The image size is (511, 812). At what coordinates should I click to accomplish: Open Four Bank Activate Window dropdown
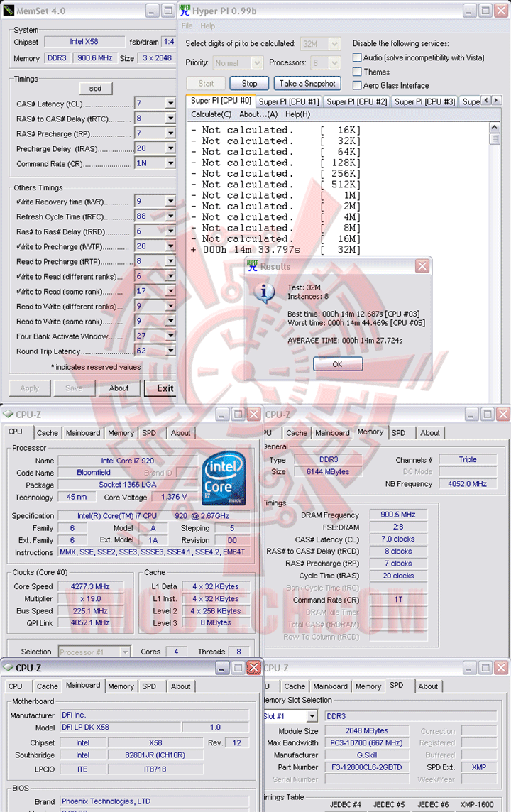[x=170, y=336]
